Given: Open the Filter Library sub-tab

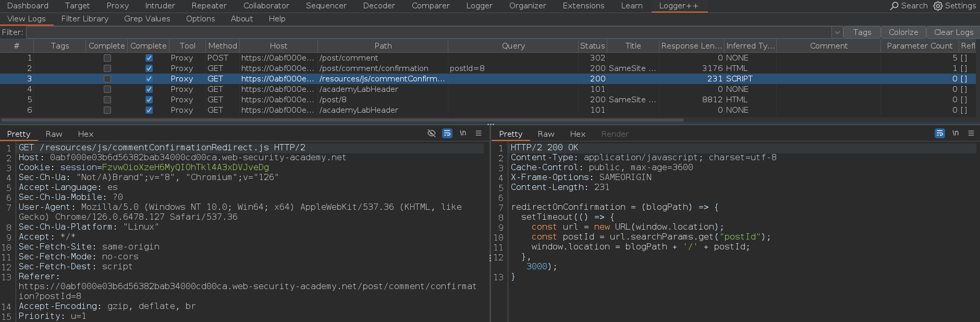Looking at the screenshot, I should click(x=85, y=19).
